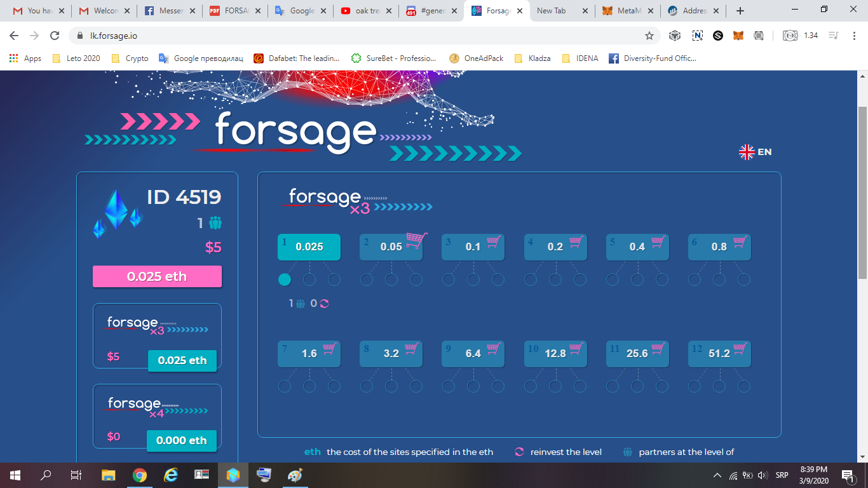The height and width of the screenshot is (488, 868).
Task: Open the Leto 2020 bookmarks folder
Action: pyautogui.click(x=76, y=58)
